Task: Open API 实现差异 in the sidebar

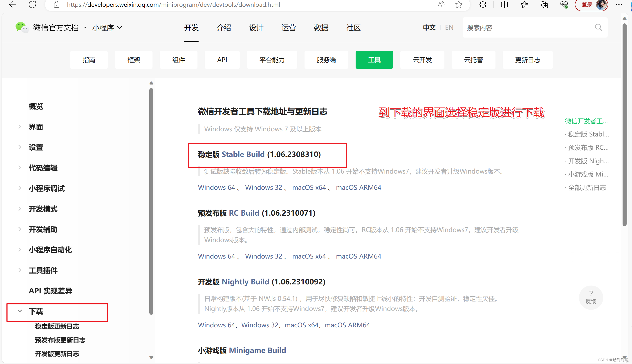Action: click(x=50, y=291)
